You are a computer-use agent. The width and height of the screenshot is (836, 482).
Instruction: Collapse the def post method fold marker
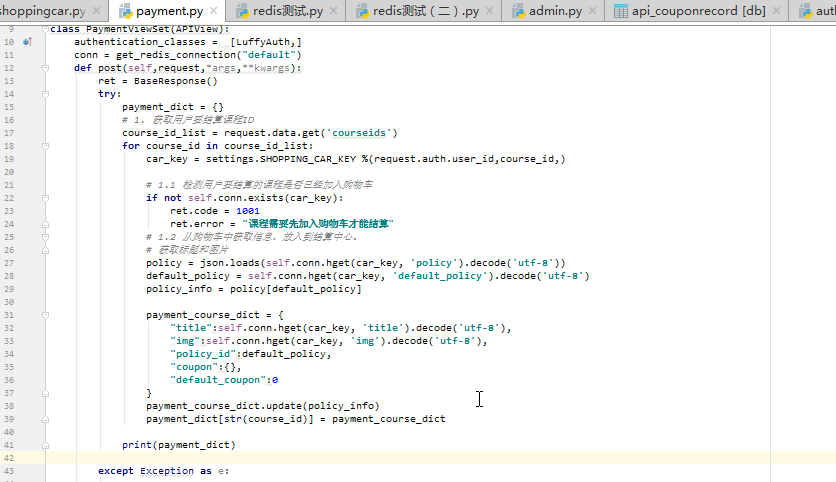coord(46,68)
